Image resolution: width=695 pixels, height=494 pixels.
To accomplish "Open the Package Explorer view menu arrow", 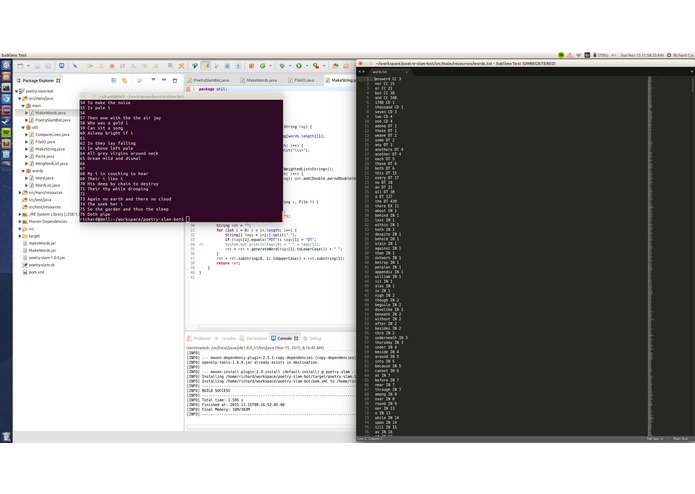I will [x=153, y=80].
